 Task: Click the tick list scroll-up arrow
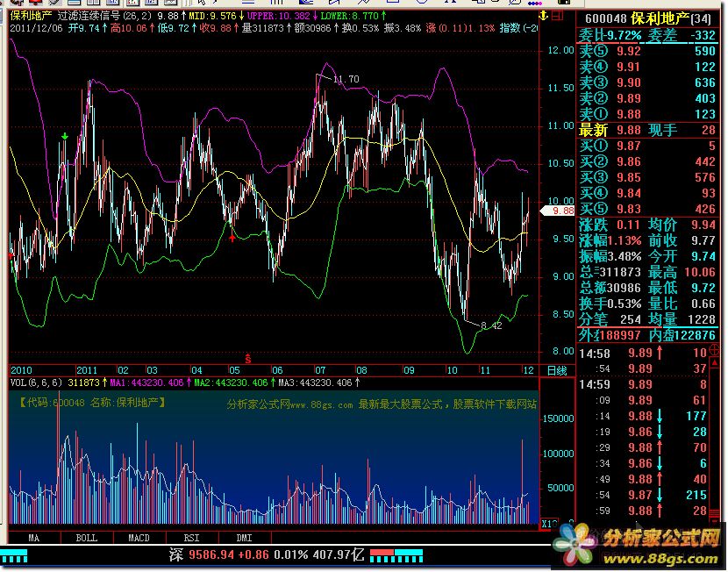(x=715, y=363)
